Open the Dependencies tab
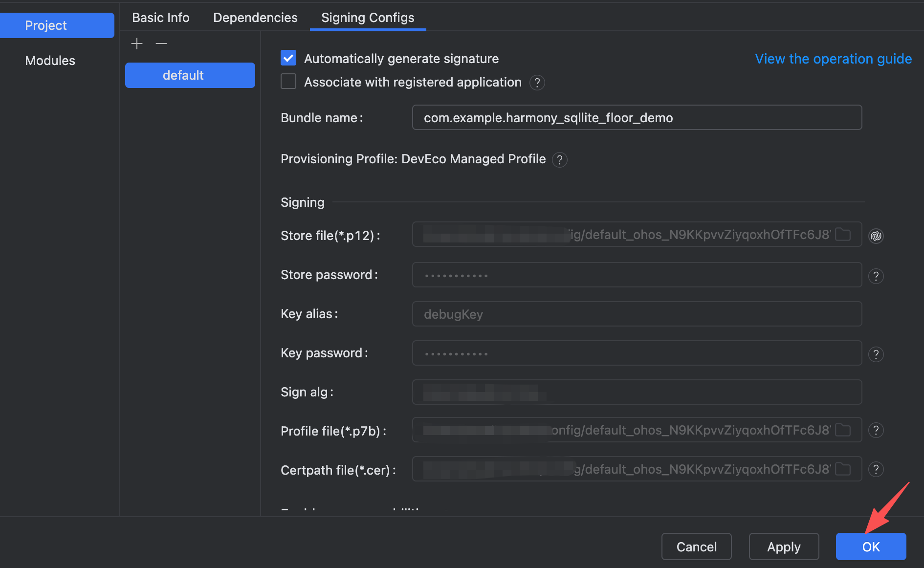The width and height of the screenshot is (924, 568). point(255,18)
